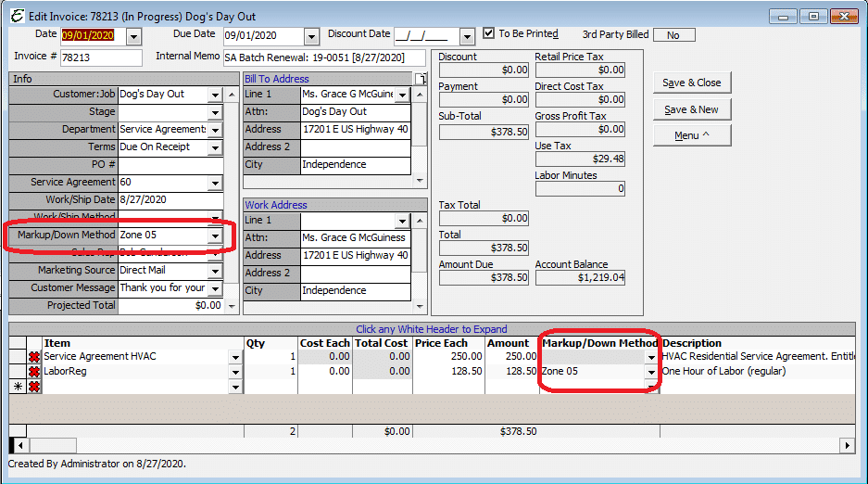Viewport: 868px width, 484px height.
Task: Expand the Customer Message dropdown
Action: pos(215,289)
